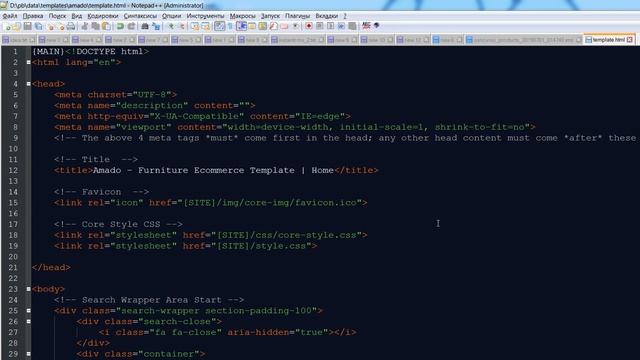Click the 'shrink-to-fit=no' viewport text
Screen dimensions: 640x360
[x=479, y=127]
